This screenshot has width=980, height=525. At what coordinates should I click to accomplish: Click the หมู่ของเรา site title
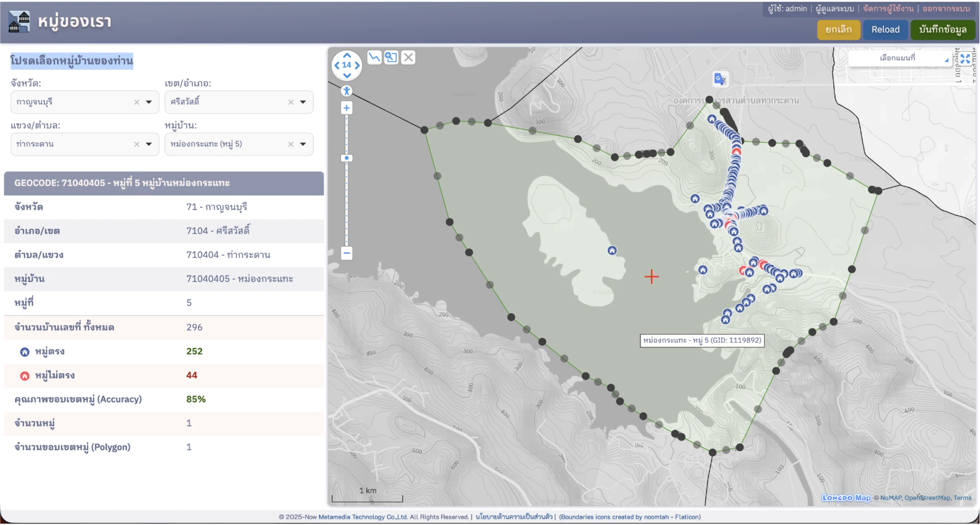(75, 21)
